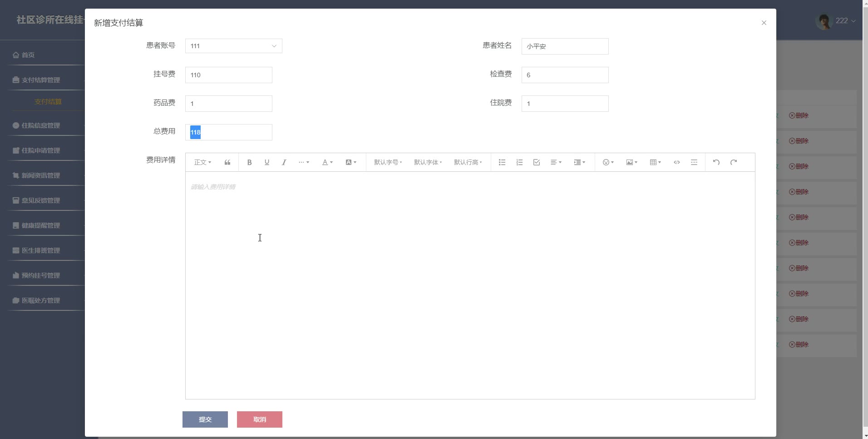Open the 默认字体 font family dropdown
This screenshot has height=439, width=868.
428,162
